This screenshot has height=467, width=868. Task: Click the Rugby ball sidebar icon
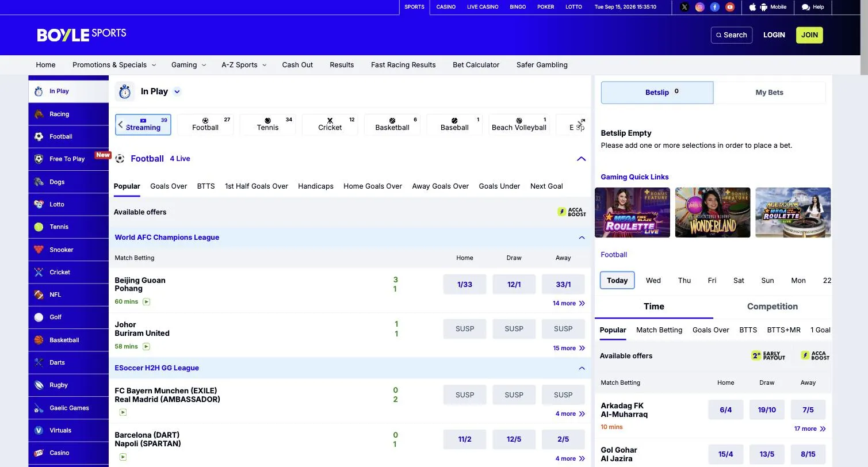[x=39, y=385]
